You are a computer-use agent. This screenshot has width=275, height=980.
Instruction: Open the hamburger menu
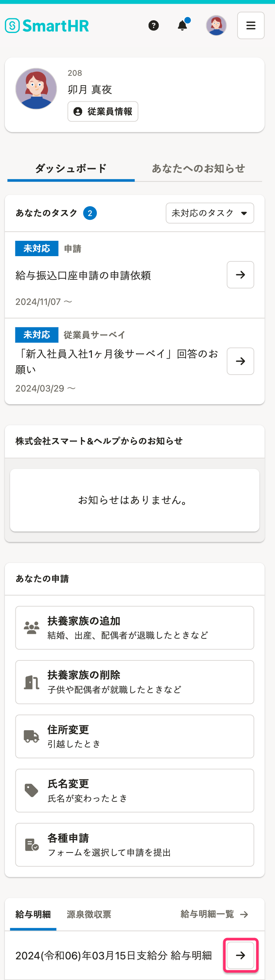pos(251,26)
